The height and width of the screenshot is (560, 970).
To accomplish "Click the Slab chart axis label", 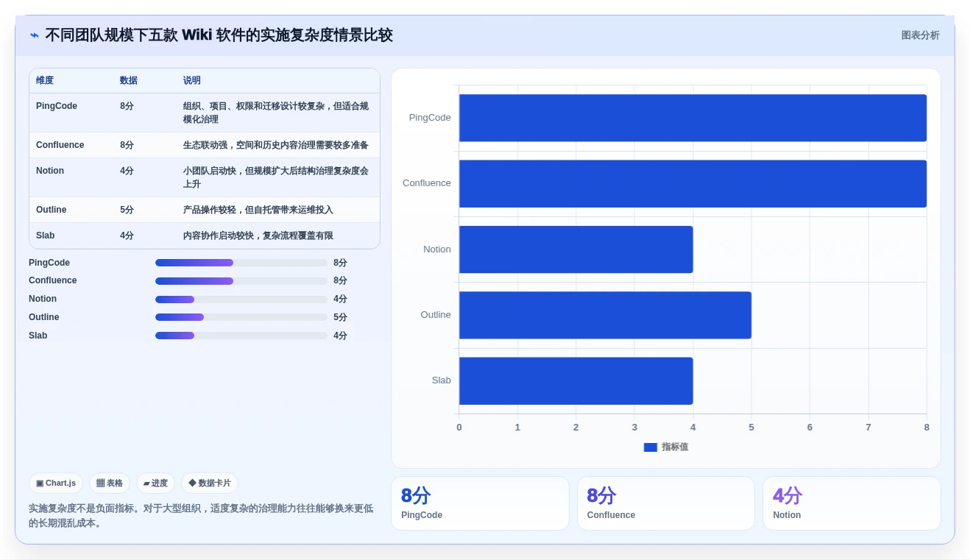I will (442, 380).
